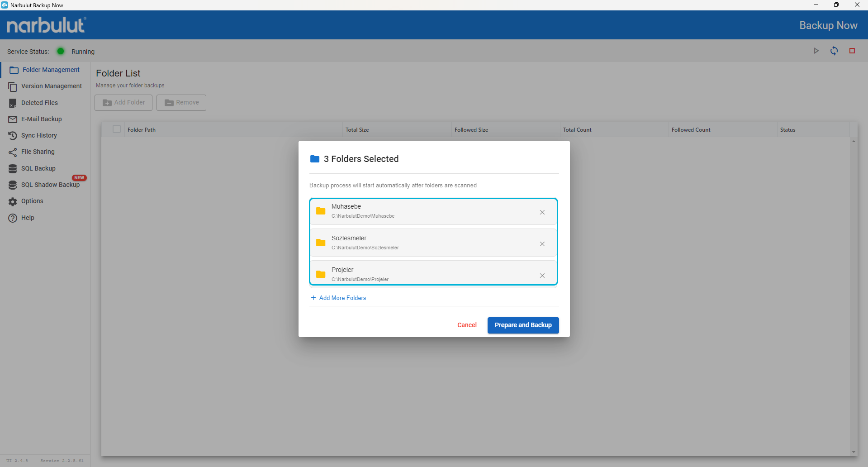Screen dimensions: 868x467
Task: Click the start service play icon
Action: point(816,51)
